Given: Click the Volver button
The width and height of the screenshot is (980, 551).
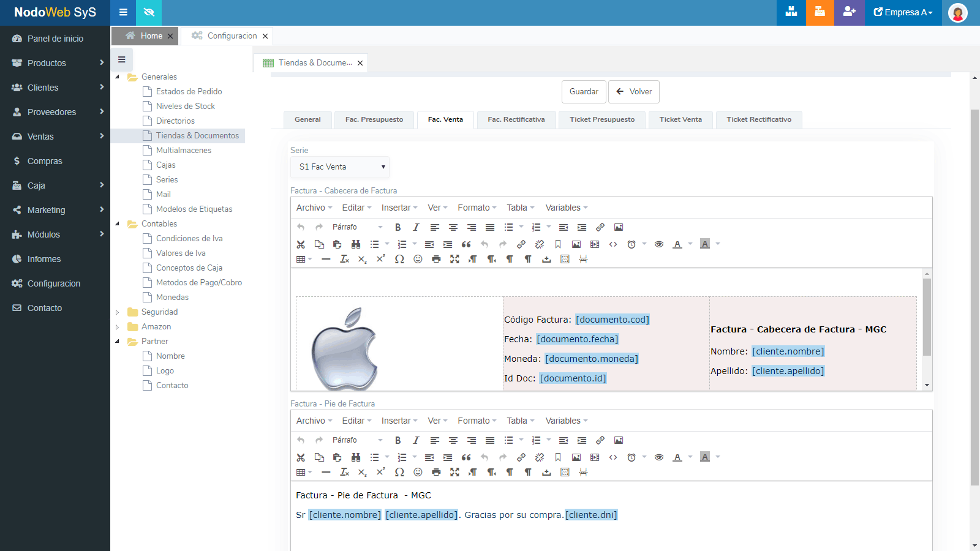Looking at the screenshot, I should tap(634, 91).
